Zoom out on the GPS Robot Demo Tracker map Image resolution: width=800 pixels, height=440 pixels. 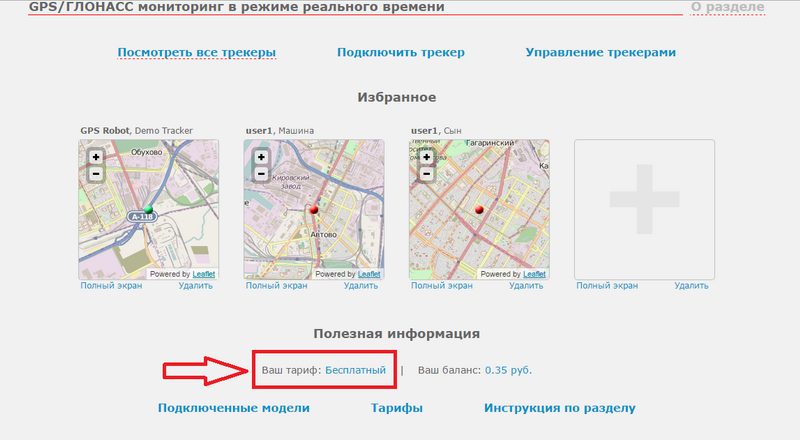95,174
